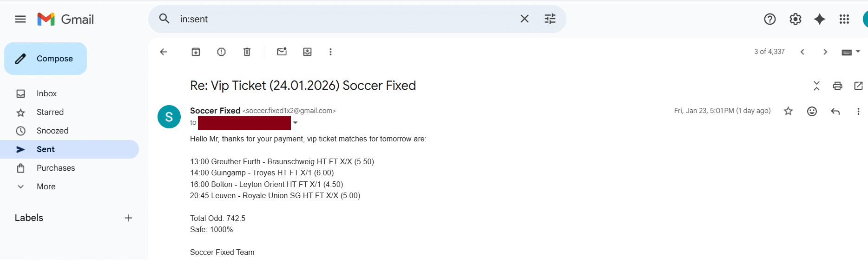Open the Snoozed folder
Image resolution: width=868 pixels, height=260 pixels.
click(x=53, y=131)
